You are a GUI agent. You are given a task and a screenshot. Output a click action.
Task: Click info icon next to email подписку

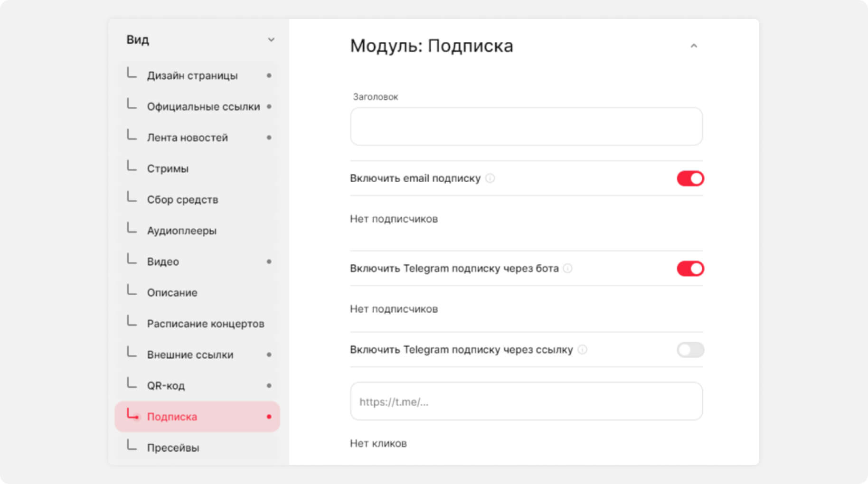pos(490,178)
